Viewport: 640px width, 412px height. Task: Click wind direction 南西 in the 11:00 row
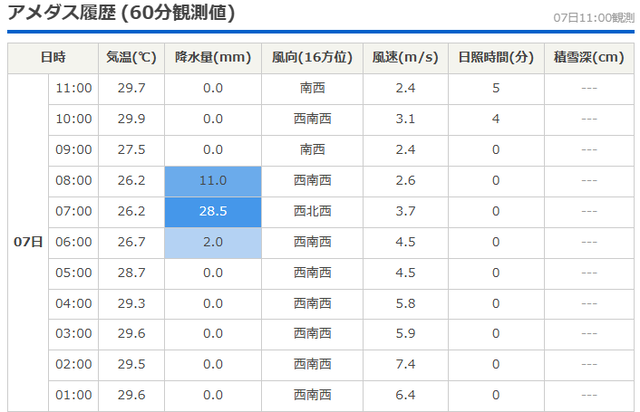coord(312,88)
